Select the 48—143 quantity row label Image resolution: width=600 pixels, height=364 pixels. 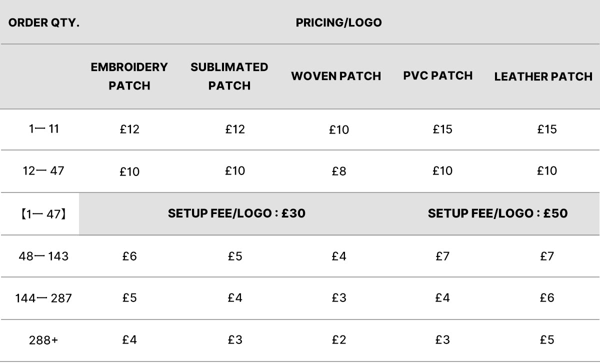[43, 256]
